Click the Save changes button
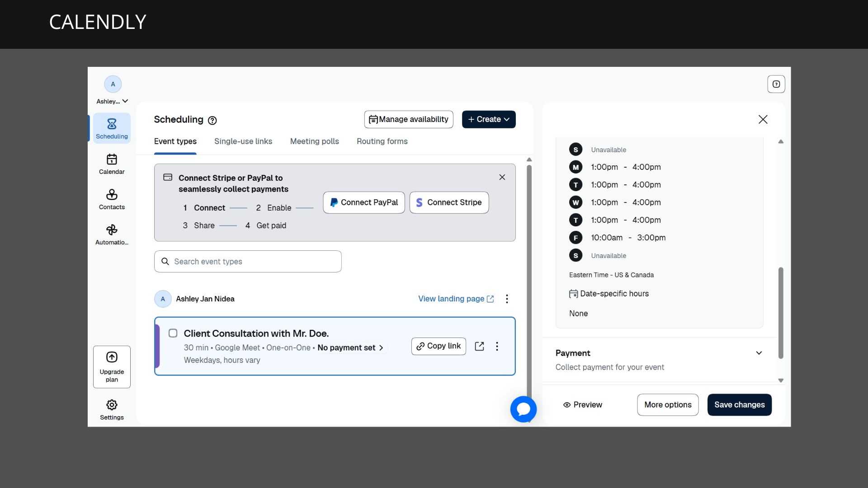868x488 pixels. pos(740,405)
